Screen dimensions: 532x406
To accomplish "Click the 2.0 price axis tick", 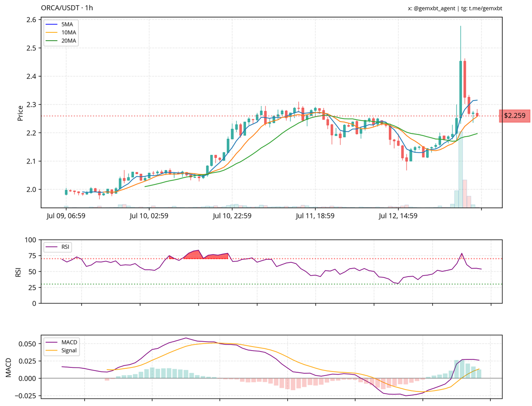I will point(32,190).
